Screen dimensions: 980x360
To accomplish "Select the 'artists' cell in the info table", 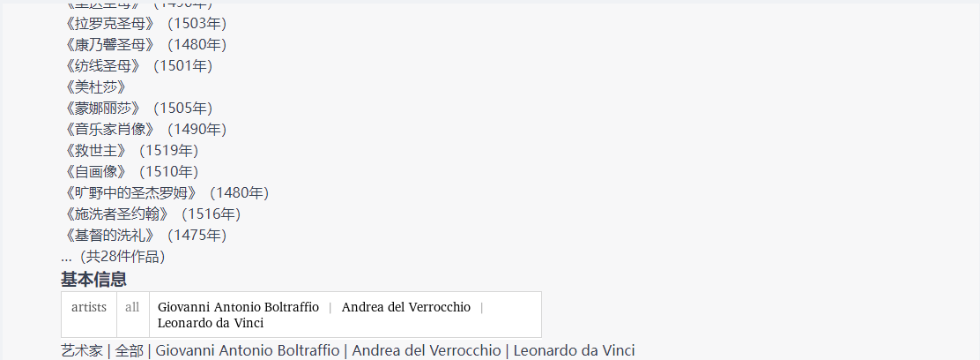I will (x=89, y=307).
